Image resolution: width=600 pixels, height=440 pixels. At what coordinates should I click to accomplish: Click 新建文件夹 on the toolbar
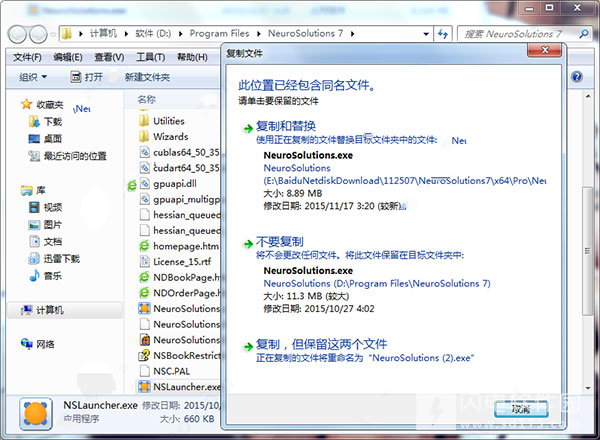click(x=147, y=77)
